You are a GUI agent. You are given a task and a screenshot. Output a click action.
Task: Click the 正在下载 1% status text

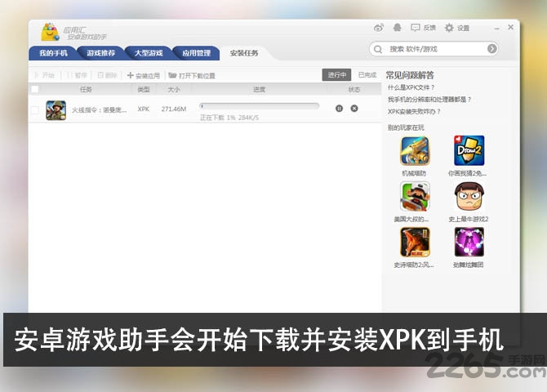[x=229, y=118]
